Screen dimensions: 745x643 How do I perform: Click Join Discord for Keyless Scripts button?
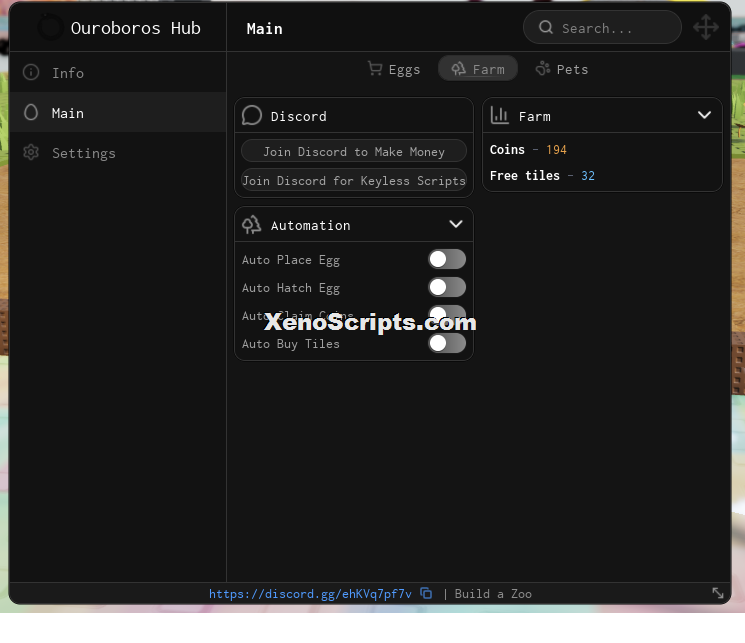click(x=353, y=180)
